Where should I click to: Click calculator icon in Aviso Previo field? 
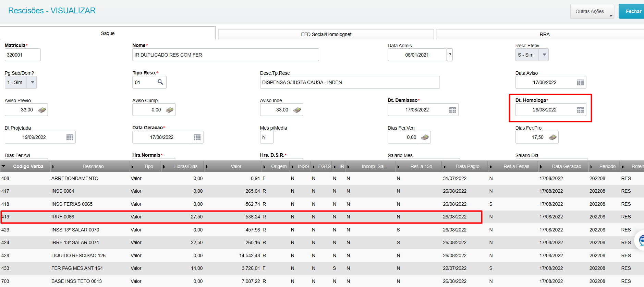coord(42,110)
